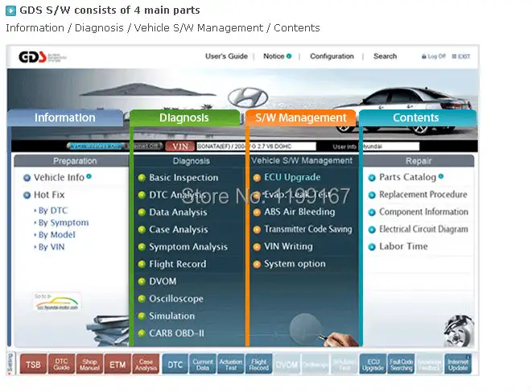Open the TSB toolbar button

tap(33, 365)
